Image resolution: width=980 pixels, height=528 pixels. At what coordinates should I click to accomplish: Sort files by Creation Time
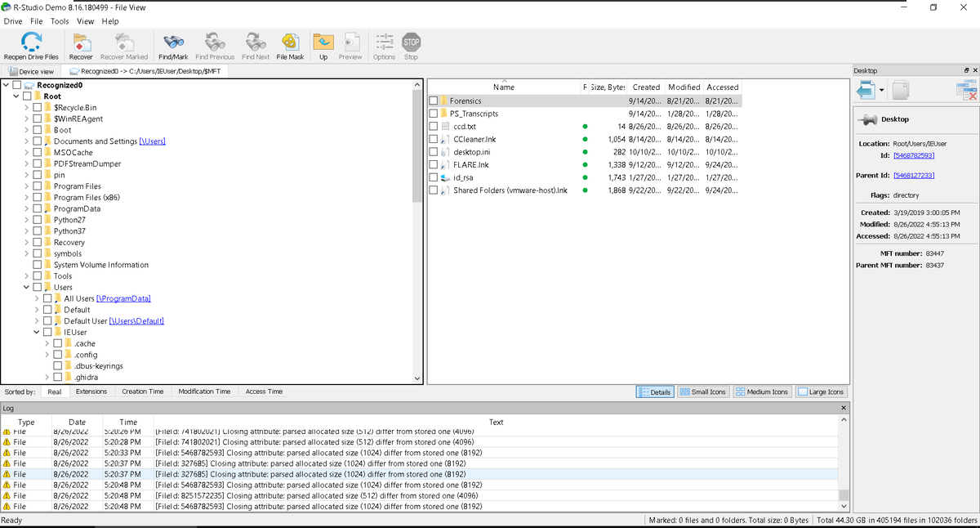142,391
